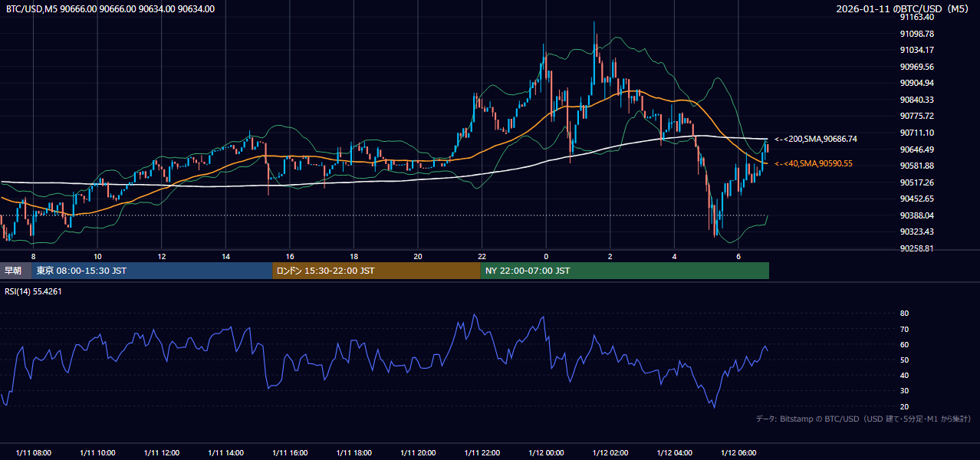Click the 1/11 10:00 date label
This screenshot has height=460, width=980.
(x=97, y=453)
